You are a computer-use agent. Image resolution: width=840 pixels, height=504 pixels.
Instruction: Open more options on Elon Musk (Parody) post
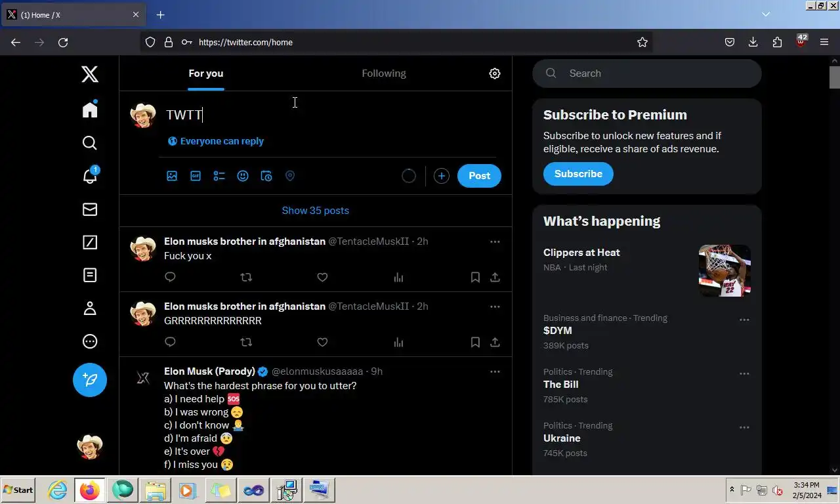point(495,371)
